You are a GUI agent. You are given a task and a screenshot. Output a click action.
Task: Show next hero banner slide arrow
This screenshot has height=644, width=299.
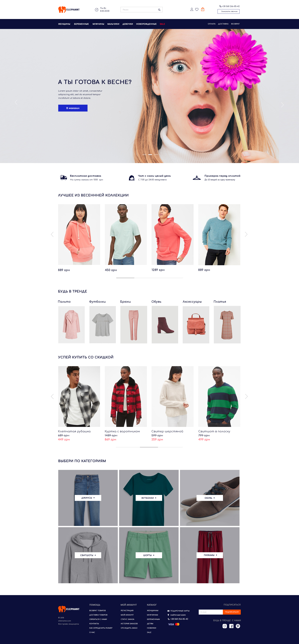click(x=282, y=105)
